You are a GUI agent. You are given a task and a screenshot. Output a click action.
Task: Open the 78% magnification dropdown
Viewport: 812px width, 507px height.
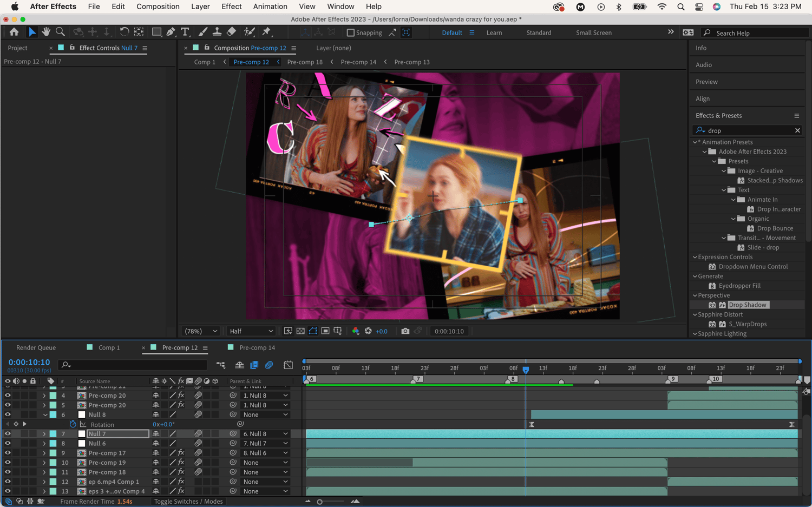pyautogui.click(x=201, y=331)
